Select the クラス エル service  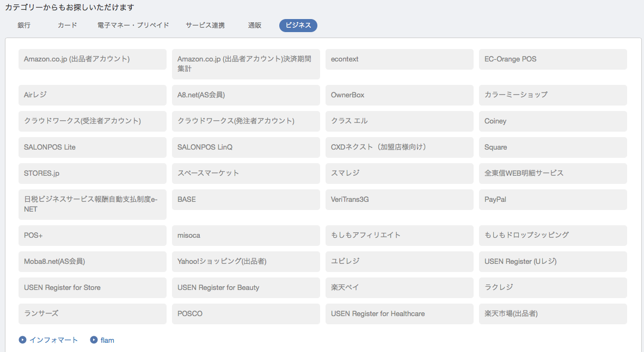tap(400, 121)
